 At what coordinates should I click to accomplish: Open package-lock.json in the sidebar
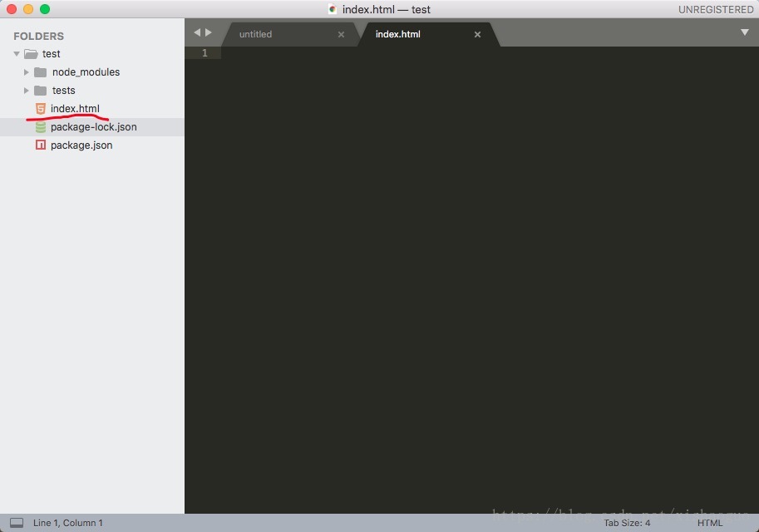point(93,127)
